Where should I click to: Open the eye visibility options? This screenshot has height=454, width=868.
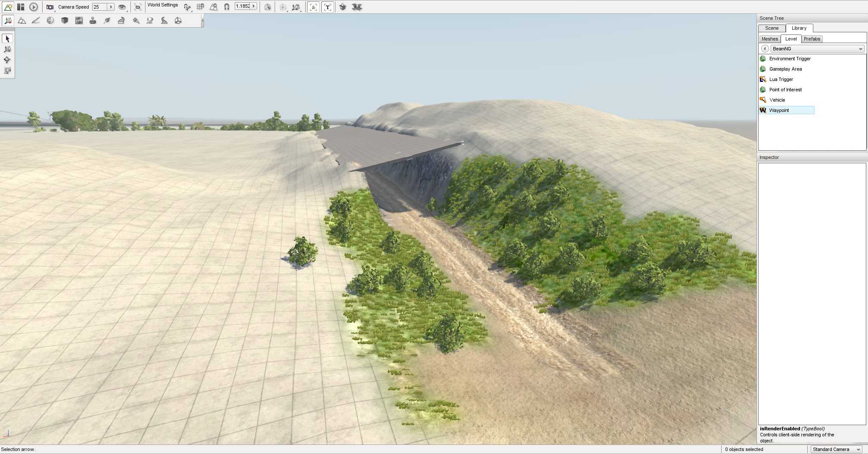[122, 7]
